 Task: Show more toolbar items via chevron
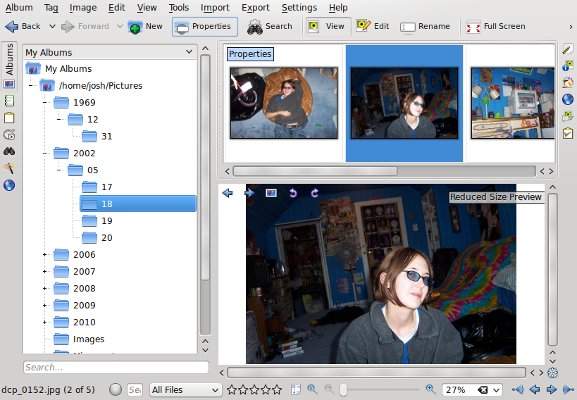tap(571, 27)
